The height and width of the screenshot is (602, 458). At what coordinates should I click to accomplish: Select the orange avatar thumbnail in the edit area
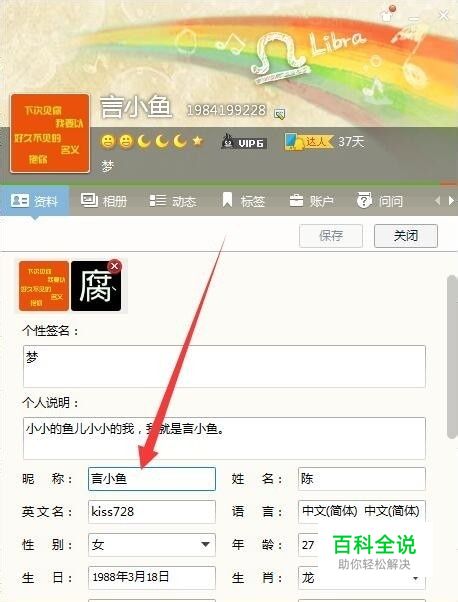[44, 286]
